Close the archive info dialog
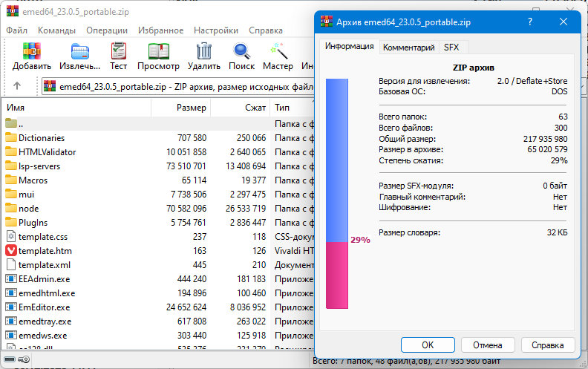This screenshot has width=588, height=369. click(x=563, y=22)
